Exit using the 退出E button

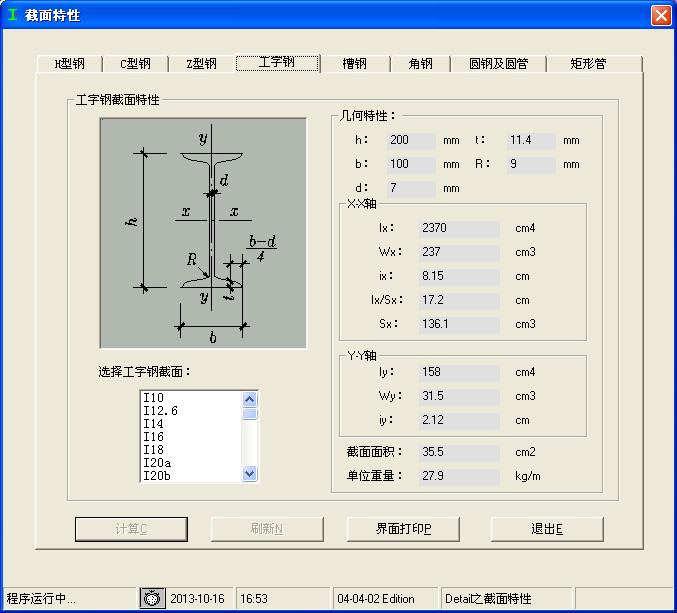[547, 529]
